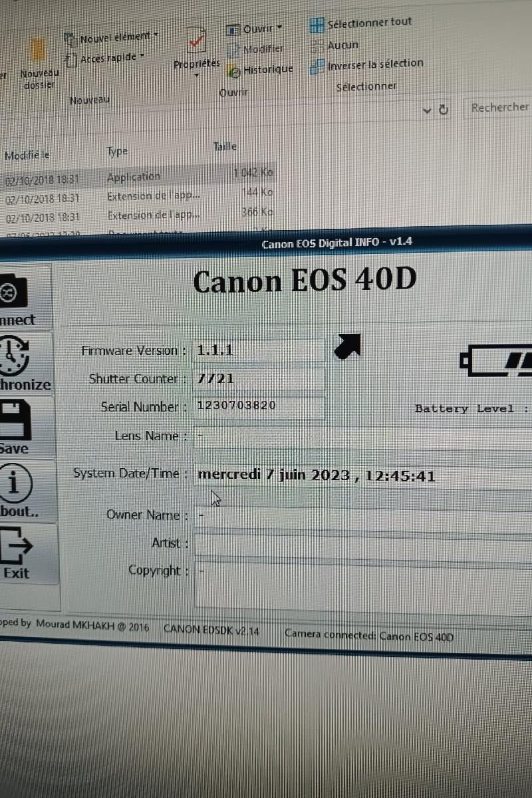Image resolution: width=532 pixels, height=798 pixels.
Task: Open Accès rapide dropdown in Explorer
Action: [x=105, y=58]
